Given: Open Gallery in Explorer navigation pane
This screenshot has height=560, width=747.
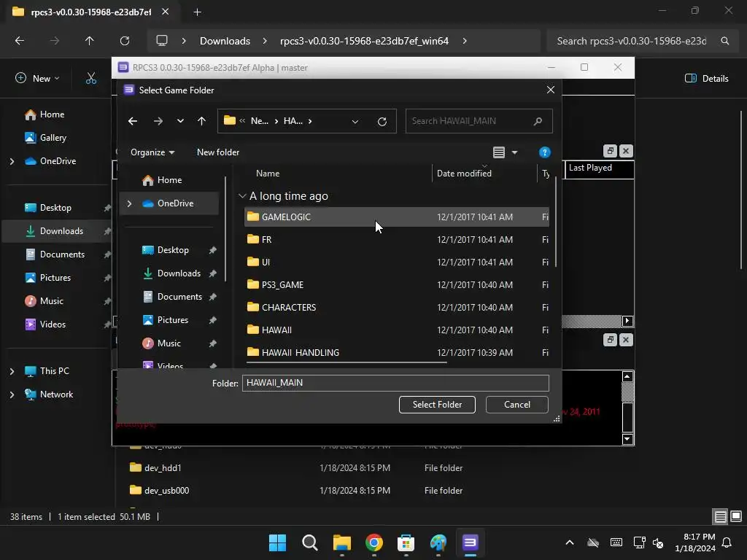Looking at the screenshot, I should pyautogui.click(x=53, y=138).
